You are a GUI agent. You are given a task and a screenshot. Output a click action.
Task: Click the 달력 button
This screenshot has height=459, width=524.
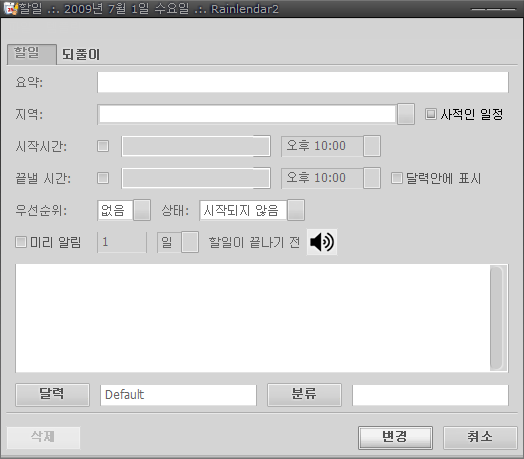[52, 395]
